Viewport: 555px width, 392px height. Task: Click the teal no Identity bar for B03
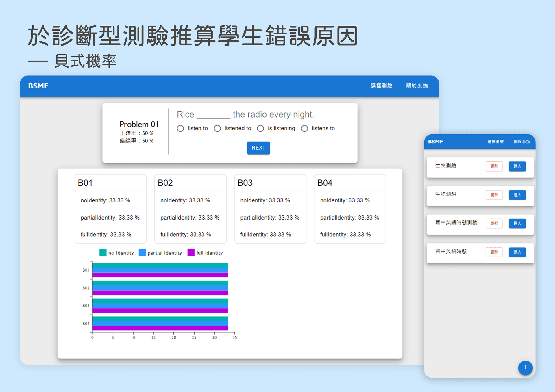160,301
